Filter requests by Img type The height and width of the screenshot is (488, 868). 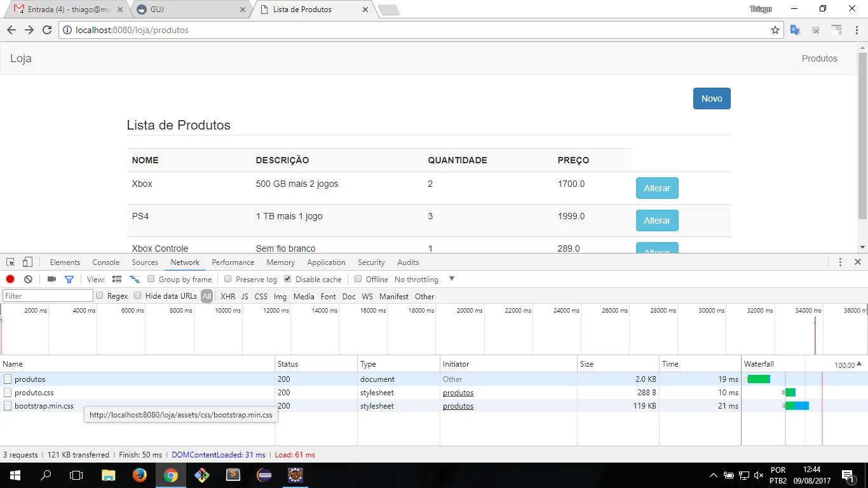(x=280, y=297)
